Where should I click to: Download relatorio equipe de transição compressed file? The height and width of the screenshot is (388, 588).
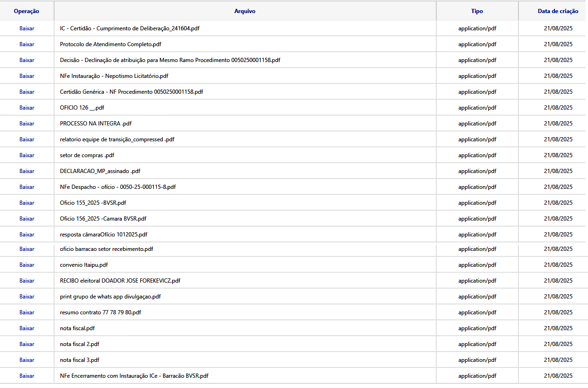[x=27, y=139]
